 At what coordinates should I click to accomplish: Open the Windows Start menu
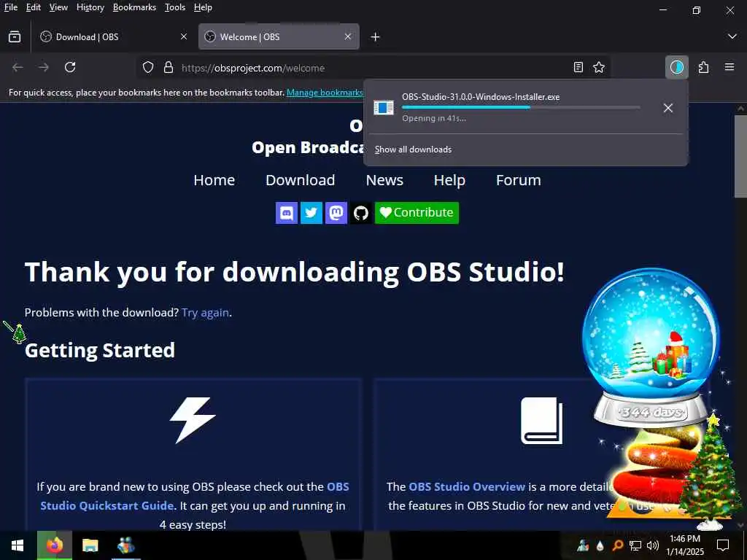[x=18, y=545]
